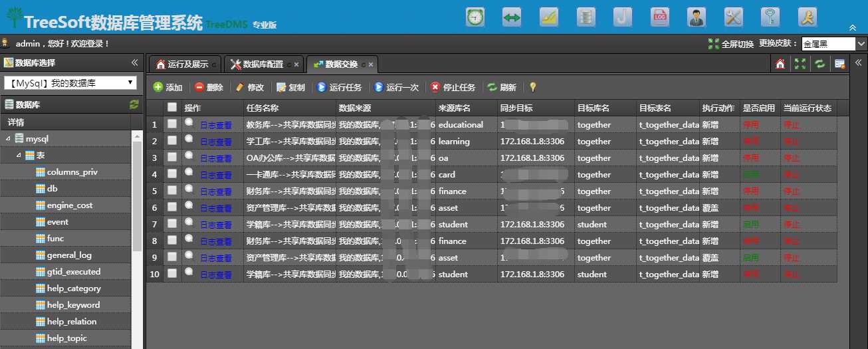Open the wrench and screwdriver settings icon
Image resolution: width=868 pixels, height=349 pixels.
pyautogui.click(x=733, y=17)
